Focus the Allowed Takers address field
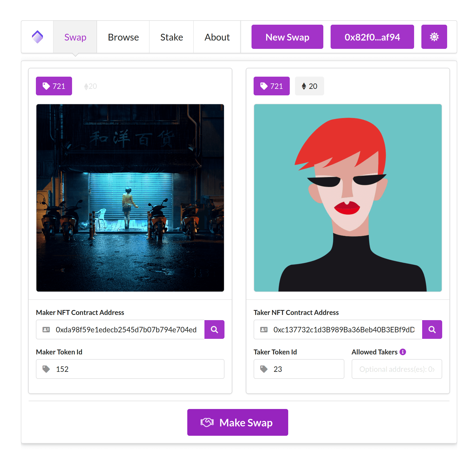Viewport: 476px width, 462px height. tap(396, 369)
